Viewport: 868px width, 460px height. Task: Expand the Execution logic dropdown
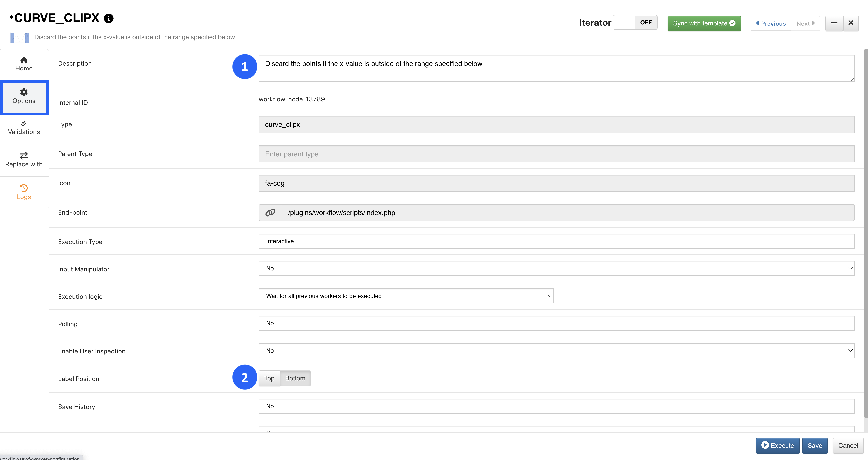click(x=406, y=296)
